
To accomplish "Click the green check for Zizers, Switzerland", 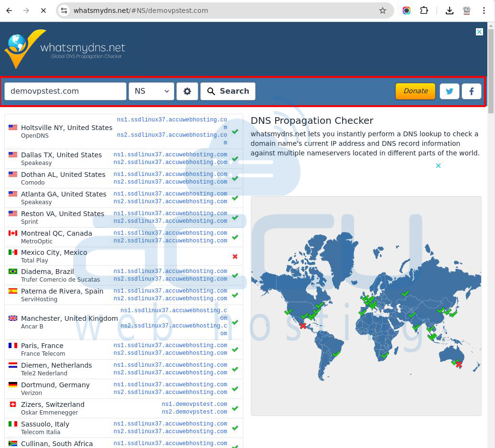I will [235, 408].
